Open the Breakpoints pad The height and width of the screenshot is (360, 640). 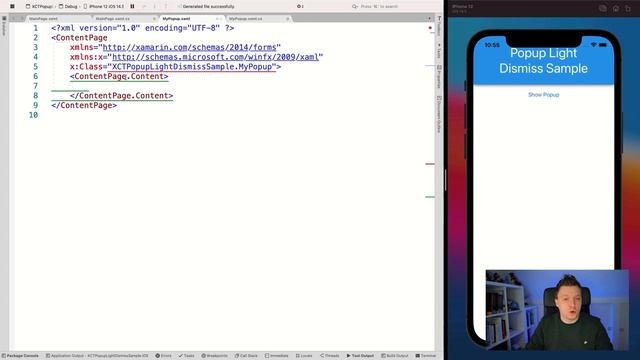coord(214,356)
